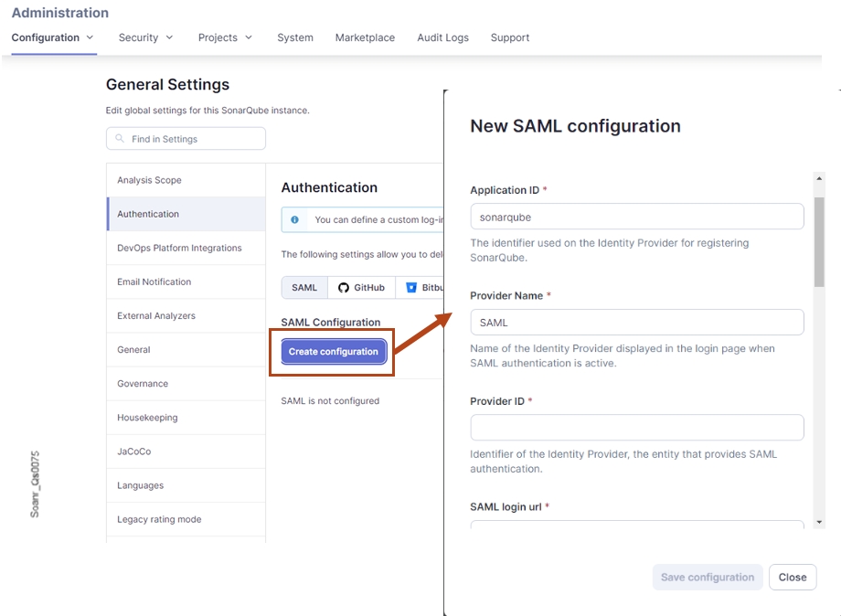Switch to the SAML tab
The image size is (841, 616).
[303, 287]
